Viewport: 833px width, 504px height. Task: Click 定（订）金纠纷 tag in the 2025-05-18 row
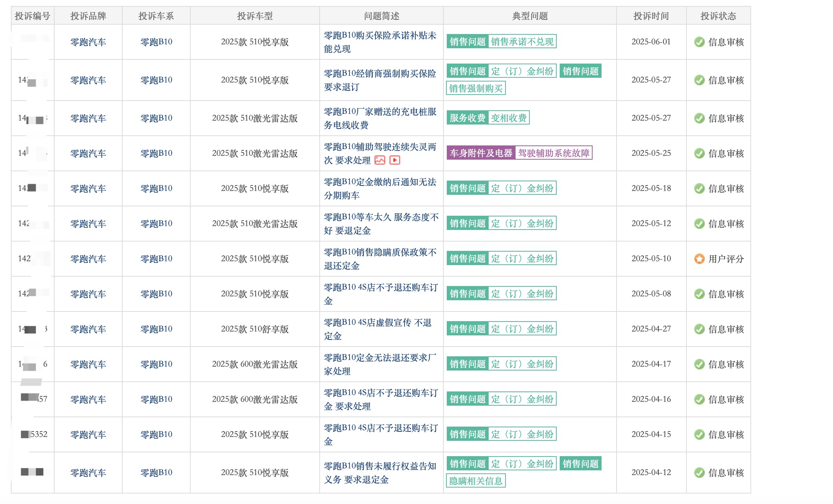pos(522,188)
